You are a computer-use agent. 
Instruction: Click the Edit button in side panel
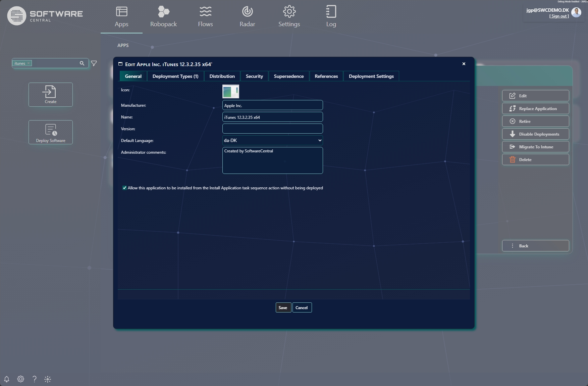click(535, 96)
